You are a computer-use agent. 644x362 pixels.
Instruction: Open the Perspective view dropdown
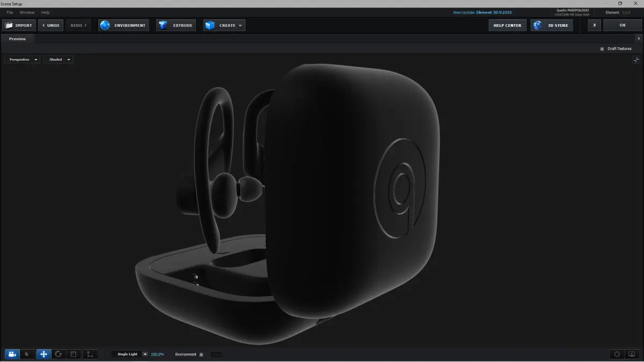coord(22,60)
